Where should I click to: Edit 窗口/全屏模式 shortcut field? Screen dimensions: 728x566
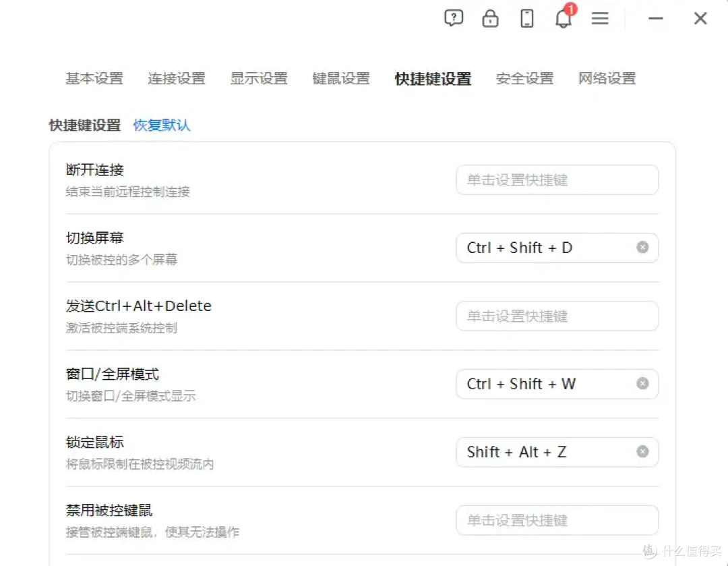click(557, 384)
